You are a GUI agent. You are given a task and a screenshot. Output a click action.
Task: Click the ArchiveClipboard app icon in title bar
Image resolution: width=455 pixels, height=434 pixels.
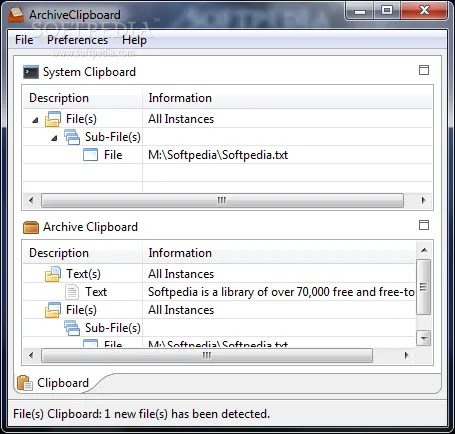pos(16,15)
